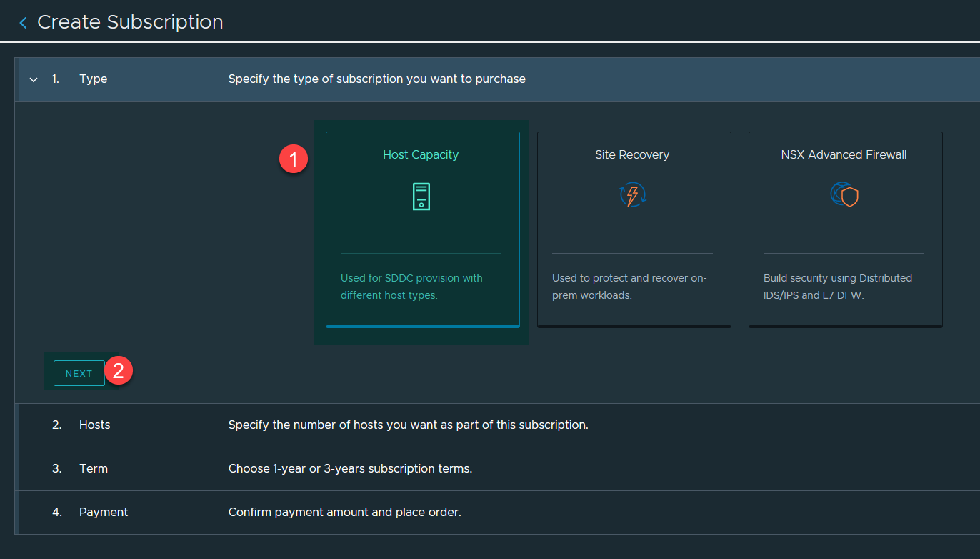Viewport: 980px width, 559px height.
Task: Click the Host Capacity server icon
Action: [421, 196]
